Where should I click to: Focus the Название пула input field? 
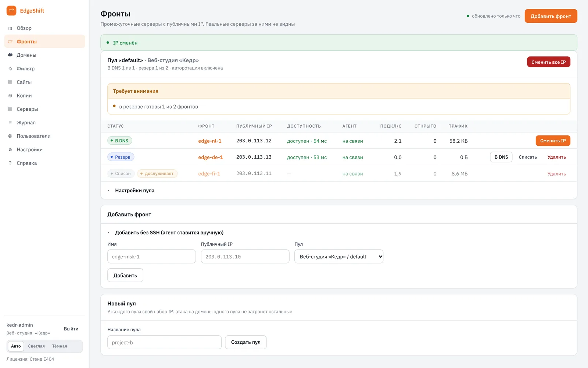164,342
